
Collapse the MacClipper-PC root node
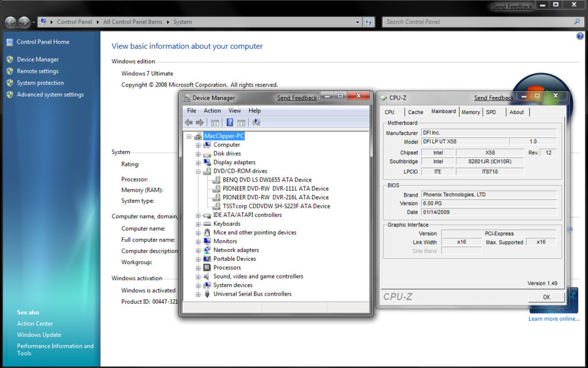tap(189, 137)
